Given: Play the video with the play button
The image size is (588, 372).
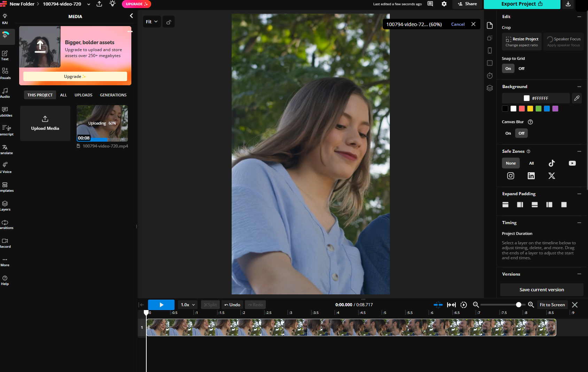Looking at the screenshot, I should click(161, 305).
